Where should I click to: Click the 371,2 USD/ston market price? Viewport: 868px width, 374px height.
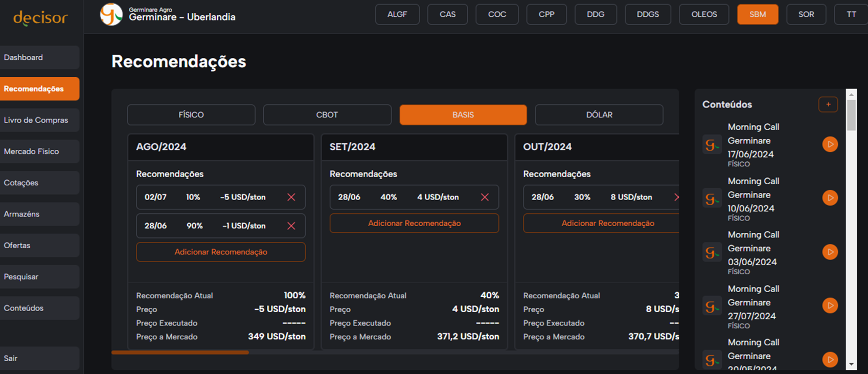click(468, 337)
